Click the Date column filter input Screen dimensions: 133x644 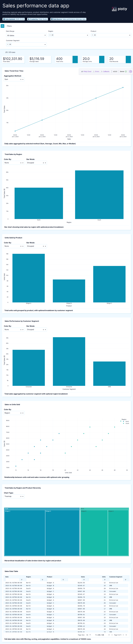click(x=12, y=580)
